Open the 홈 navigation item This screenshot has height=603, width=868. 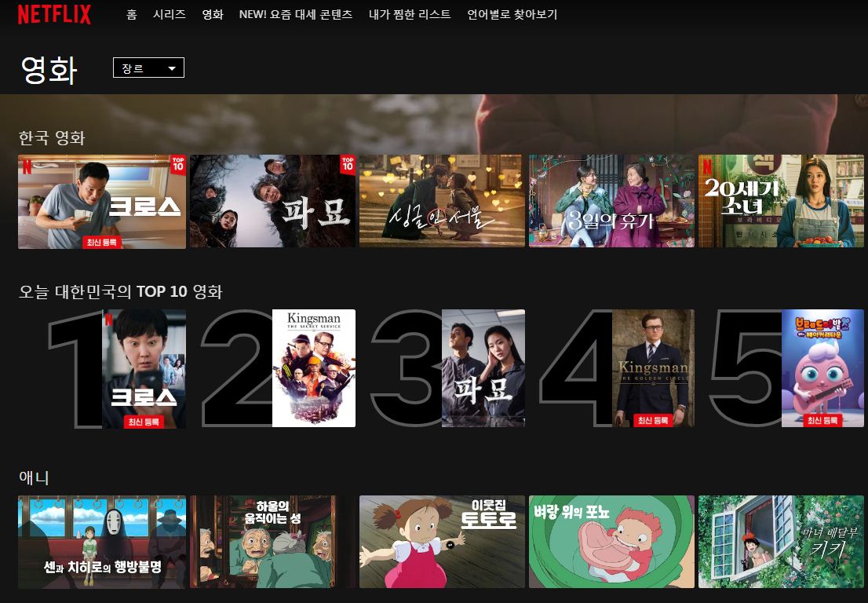click(131, 14)
